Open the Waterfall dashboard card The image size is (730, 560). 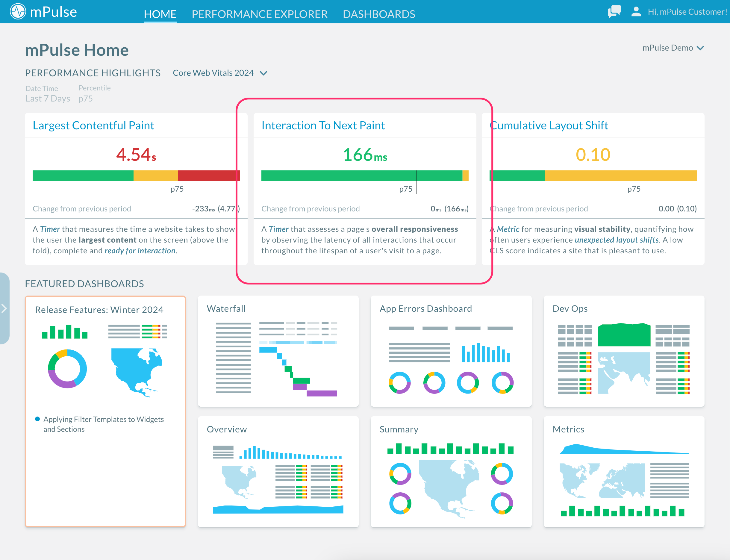(x=278, y=351)
